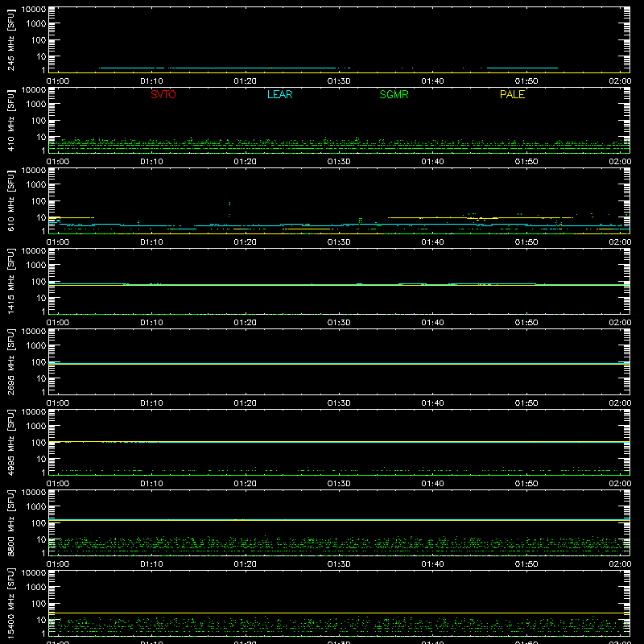
Task: Click the 100 y-axis value on 610 MHz plot
Action: pyautogui.click(x=39, y=201)
